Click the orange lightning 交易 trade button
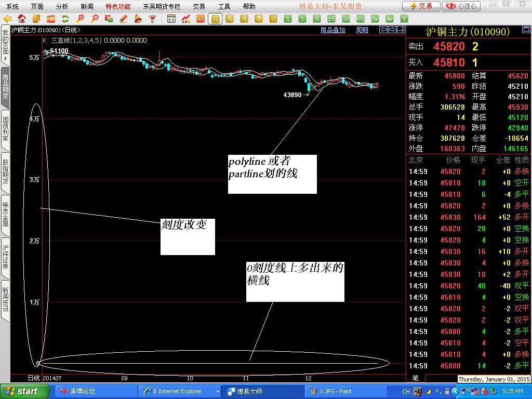 (421, 6)
